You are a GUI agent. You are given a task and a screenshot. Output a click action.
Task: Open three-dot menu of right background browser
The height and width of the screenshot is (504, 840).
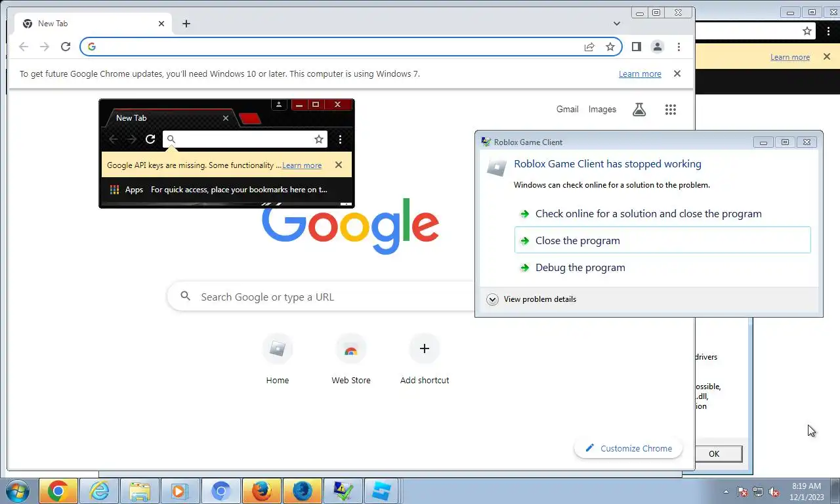(829, 31)
